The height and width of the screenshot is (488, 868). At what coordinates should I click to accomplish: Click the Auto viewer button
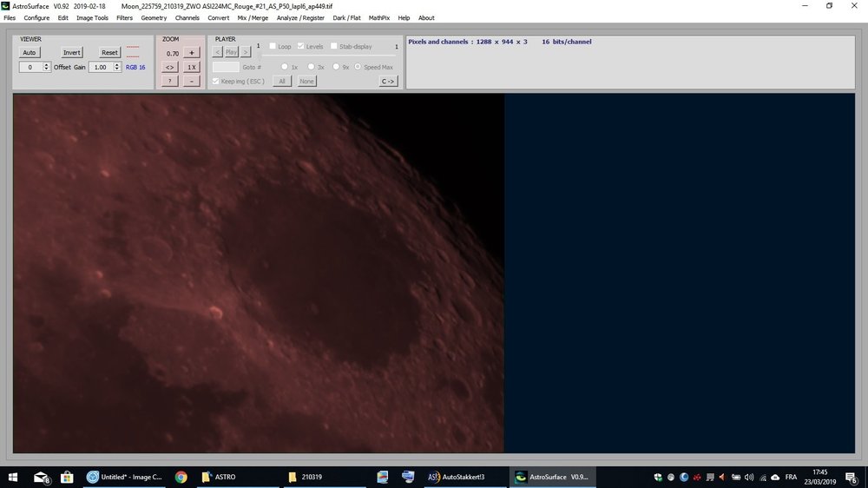click(x=30, y=53)
